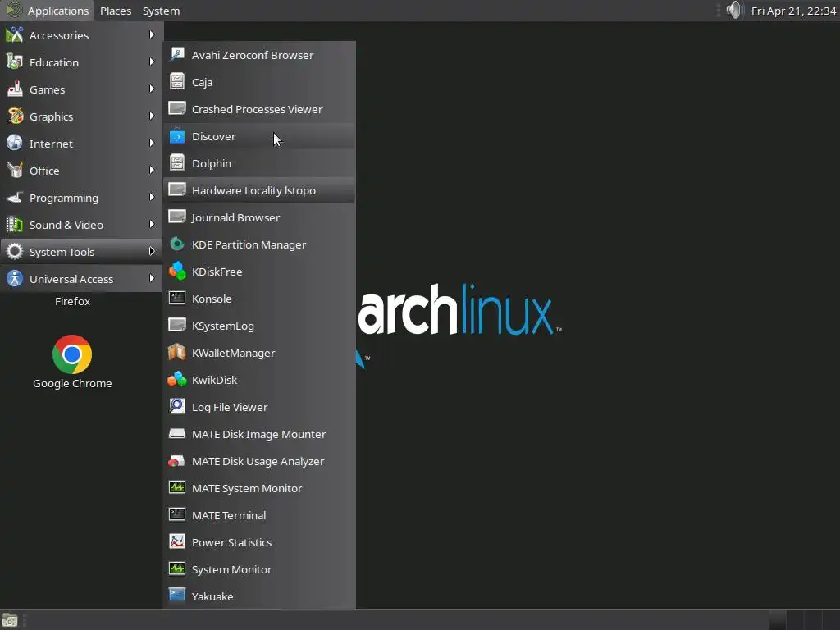Open KWalletManager from its text label
Image resolution: width=840 pixels, height=630 pixels.
coord(233,353)
